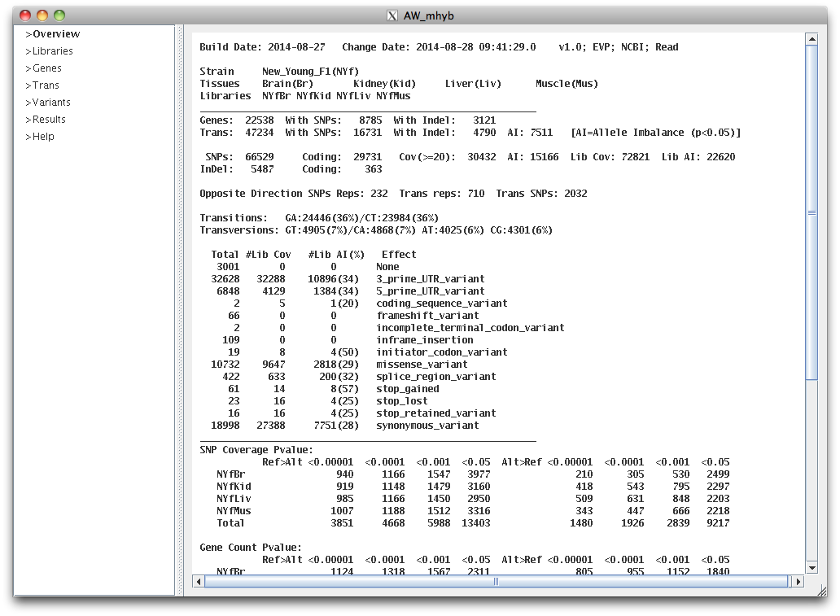This screenshot has width=840, height=616.
Task: Click the vertical scrollbar thumb
Action: click(812, 212)
